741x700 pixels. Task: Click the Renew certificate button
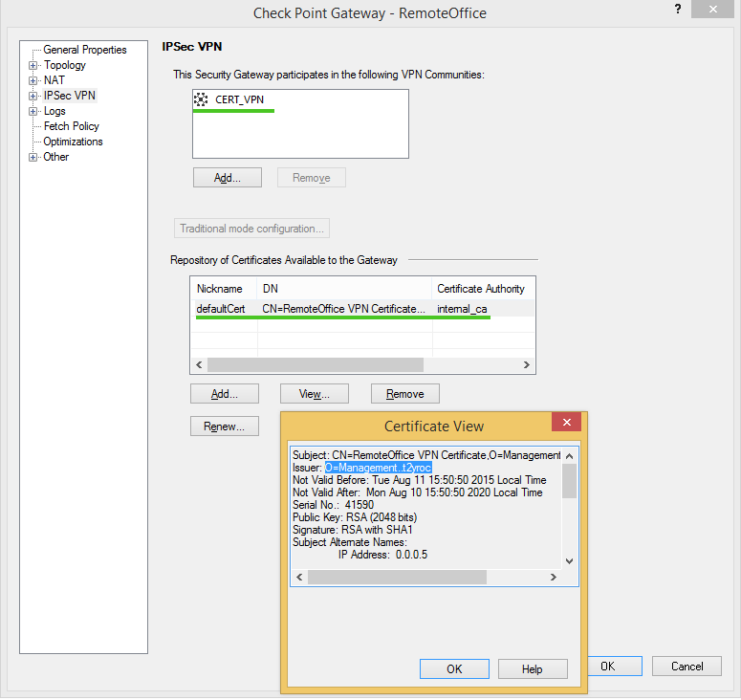[x=225, y=427]
